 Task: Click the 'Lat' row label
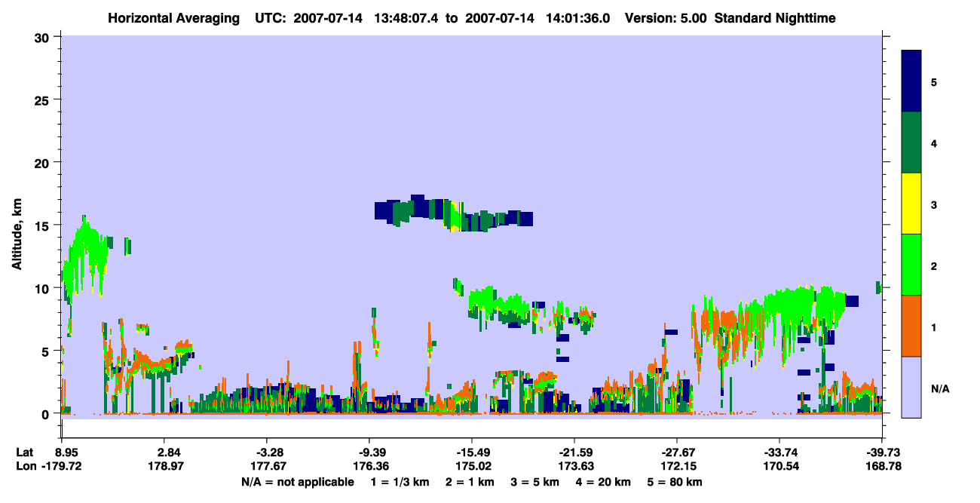coord(24,452)
